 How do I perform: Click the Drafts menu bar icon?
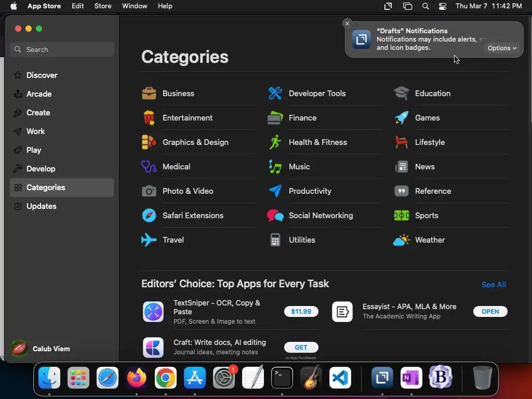(x=388, y=6)
